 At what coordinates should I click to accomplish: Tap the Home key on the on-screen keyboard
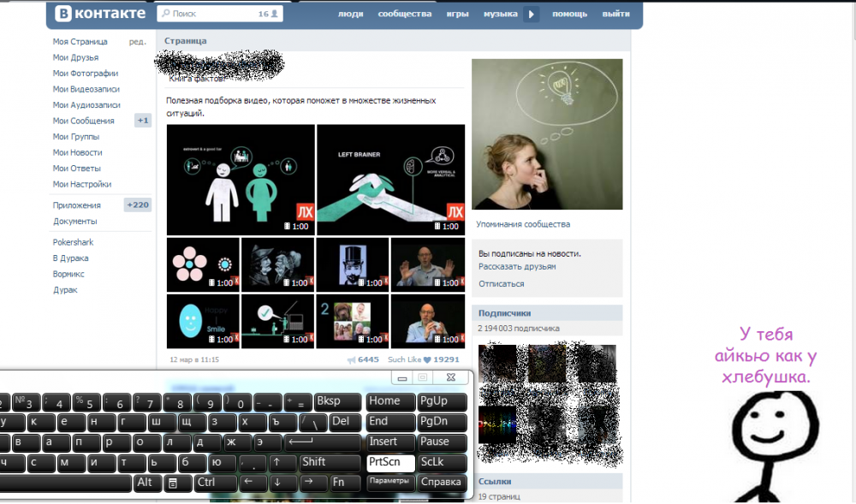pyautogui.click(x=389, y=401)
